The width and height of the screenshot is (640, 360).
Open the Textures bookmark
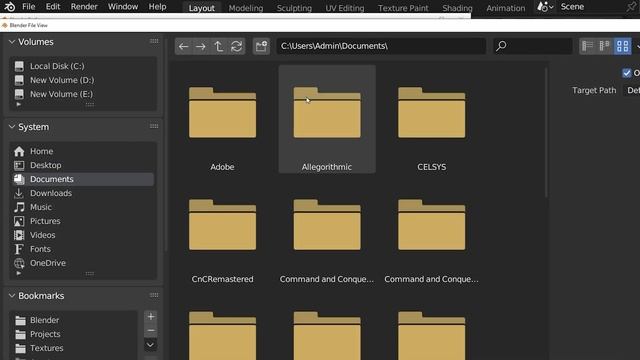[x=74, y=348]
